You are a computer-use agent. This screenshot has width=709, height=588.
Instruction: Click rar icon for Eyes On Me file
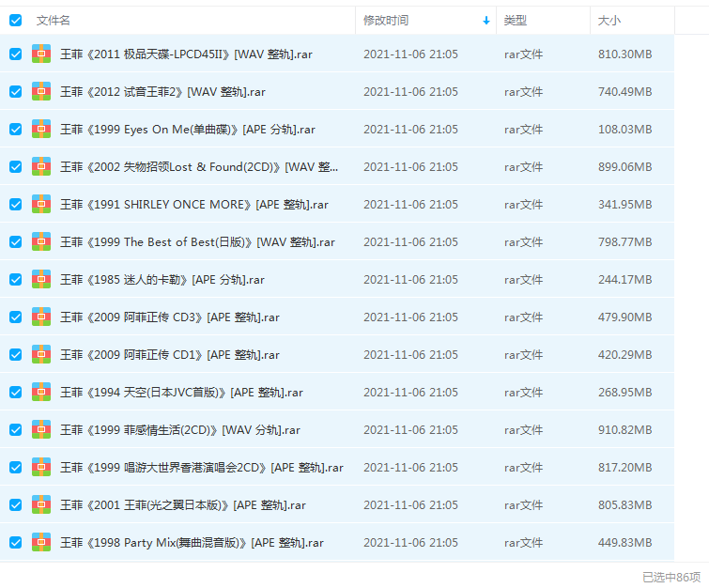[x=41, y=129]
